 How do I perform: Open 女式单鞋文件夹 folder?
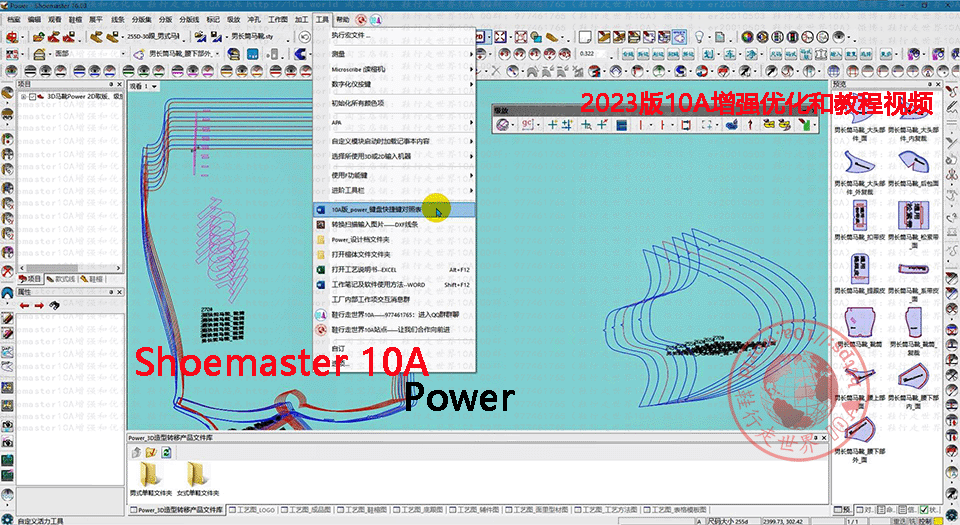point(197,477)
